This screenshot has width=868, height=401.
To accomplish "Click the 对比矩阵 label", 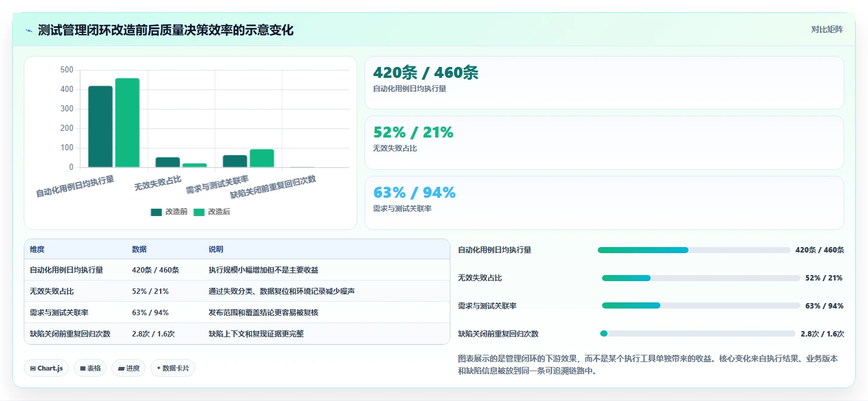I will click(827, 29).
